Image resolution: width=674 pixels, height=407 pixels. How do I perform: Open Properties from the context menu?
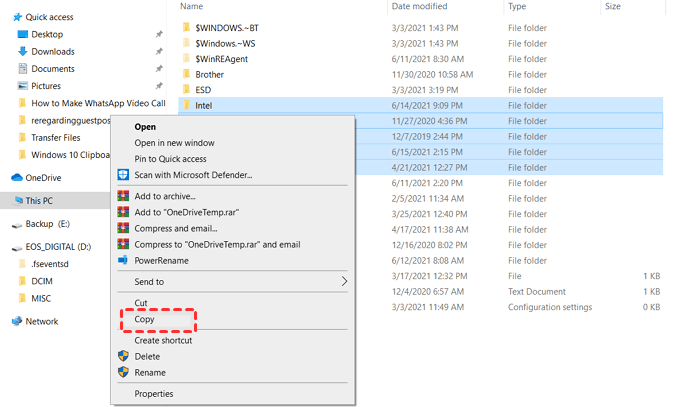[154, 394]
